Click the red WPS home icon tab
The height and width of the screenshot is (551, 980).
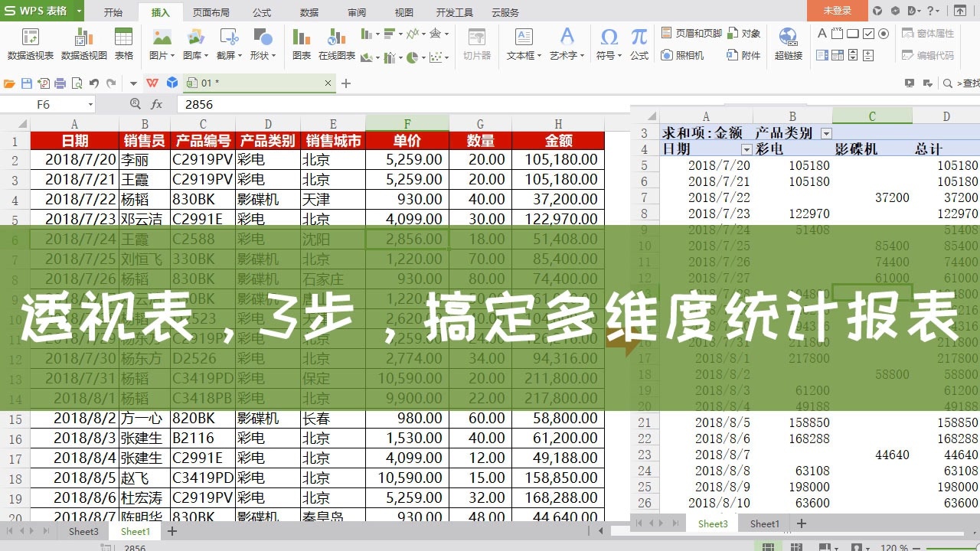[x=152, y=83]
